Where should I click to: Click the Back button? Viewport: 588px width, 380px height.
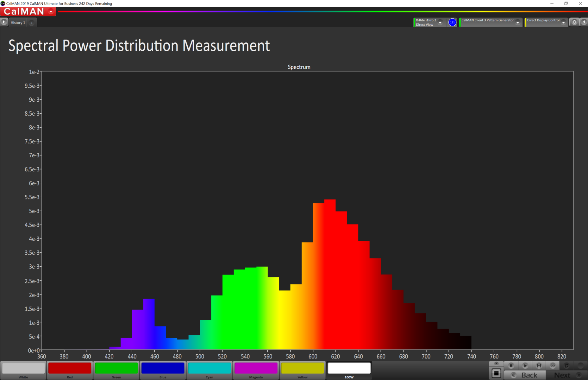pos(525,375)
